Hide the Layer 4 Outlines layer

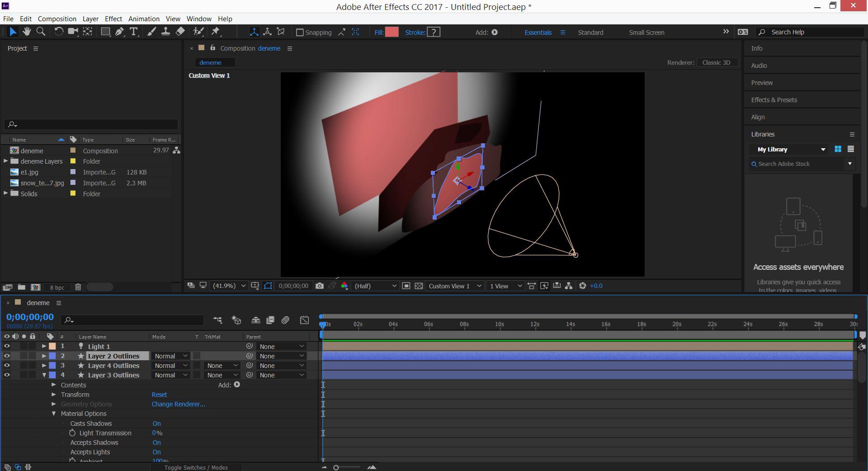click(7, 366)
